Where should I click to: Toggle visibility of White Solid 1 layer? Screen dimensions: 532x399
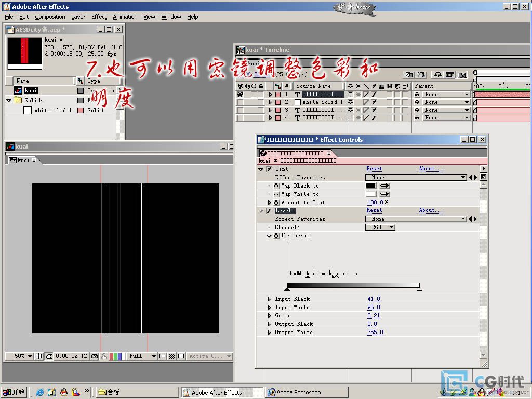click(x=241, y=102)
